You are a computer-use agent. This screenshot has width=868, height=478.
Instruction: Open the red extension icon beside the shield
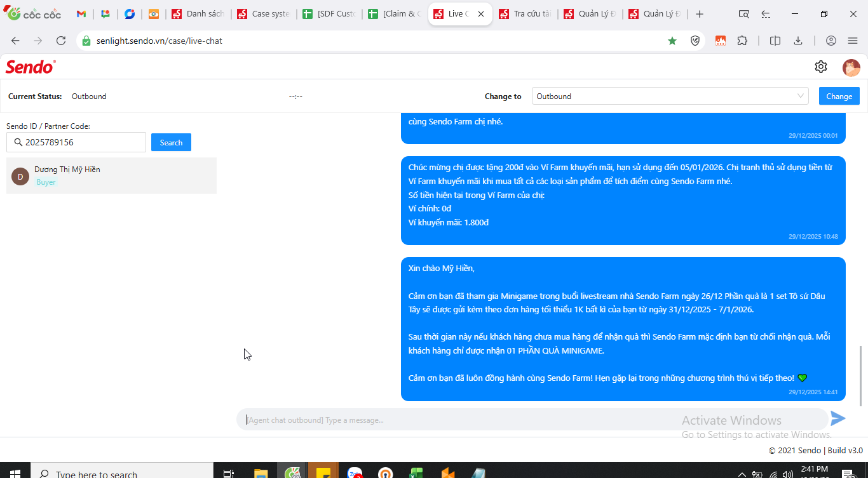(721, 41)
